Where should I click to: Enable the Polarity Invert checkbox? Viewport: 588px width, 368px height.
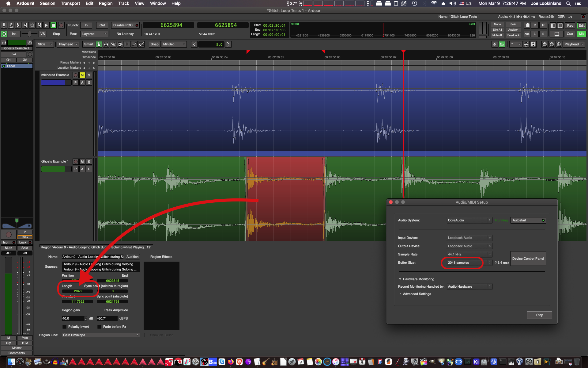65,327
